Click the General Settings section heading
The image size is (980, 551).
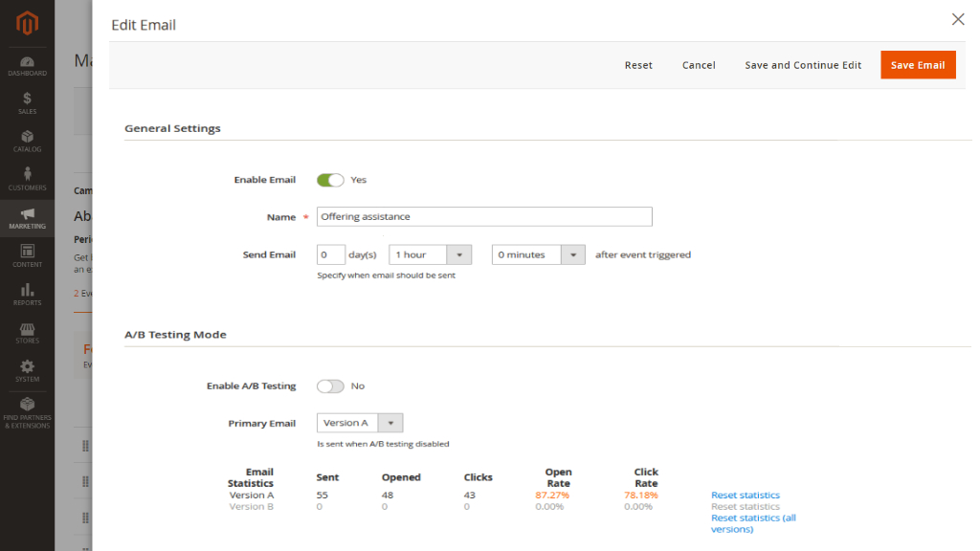point(172,128)
